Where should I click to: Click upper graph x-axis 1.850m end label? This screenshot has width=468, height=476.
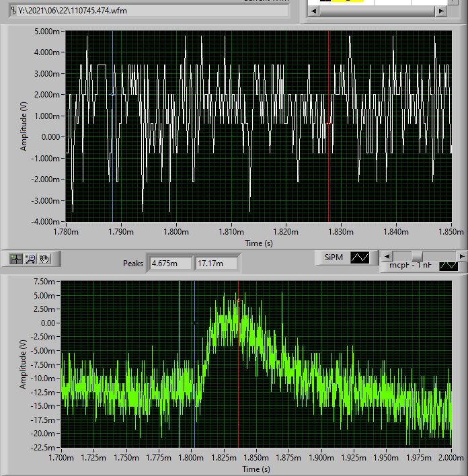click(x=451, y=232)
